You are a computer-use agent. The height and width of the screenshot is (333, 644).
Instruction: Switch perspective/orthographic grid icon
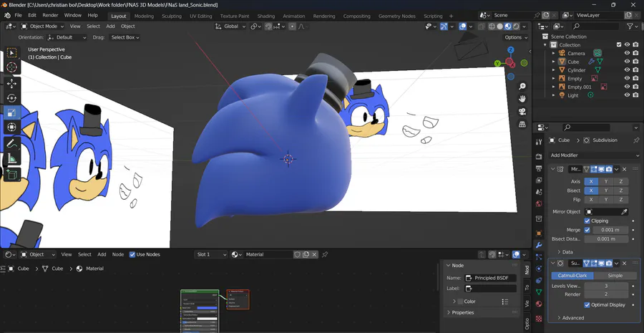coord(522,124)
